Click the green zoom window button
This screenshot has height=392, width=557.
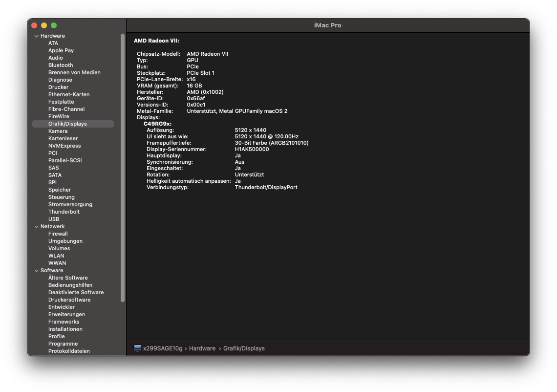[x=54, y=25]
